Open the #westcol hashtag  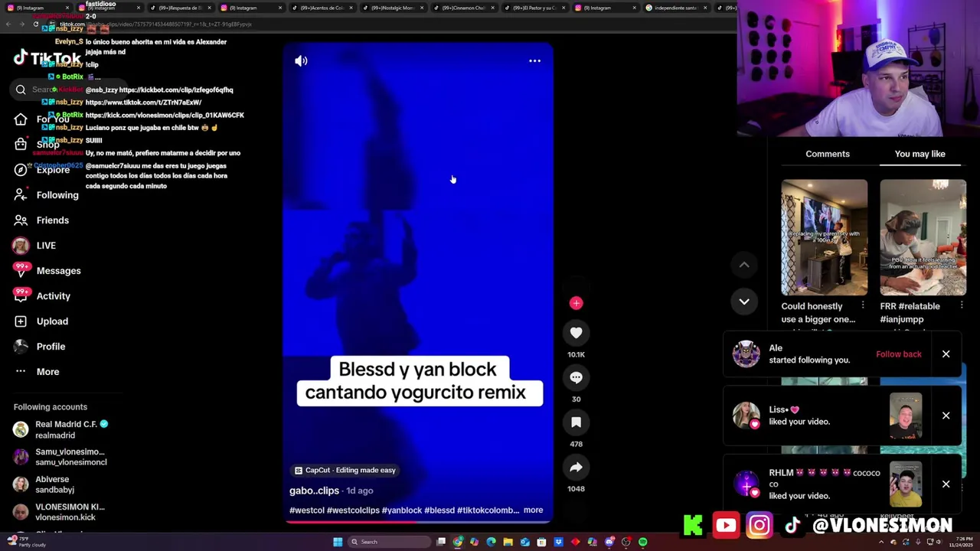307,510
